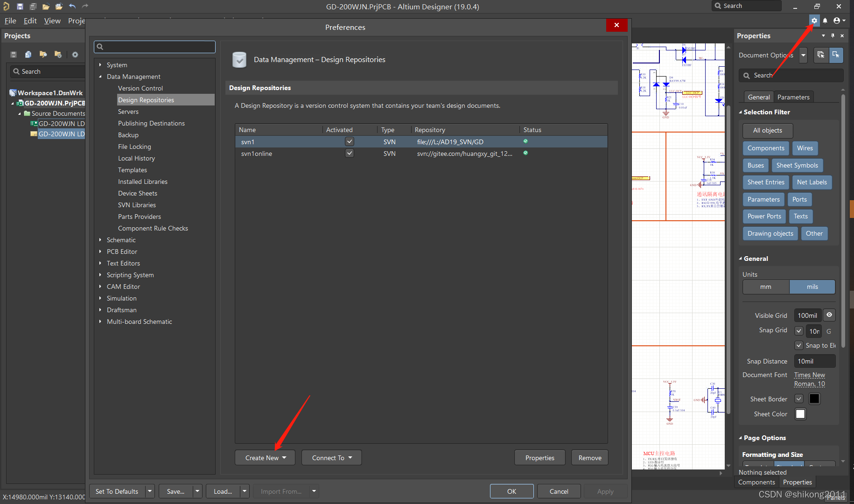Click the Sheet Color white swatch
The width and height of the screenshot is (854, 504).
[800, 414]
